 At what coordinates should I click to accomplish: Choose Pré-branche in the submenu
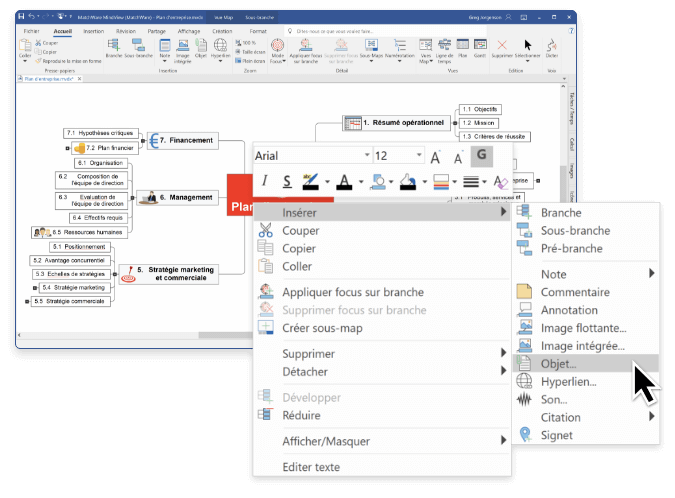pyautogui.click(x=586, y=248)
